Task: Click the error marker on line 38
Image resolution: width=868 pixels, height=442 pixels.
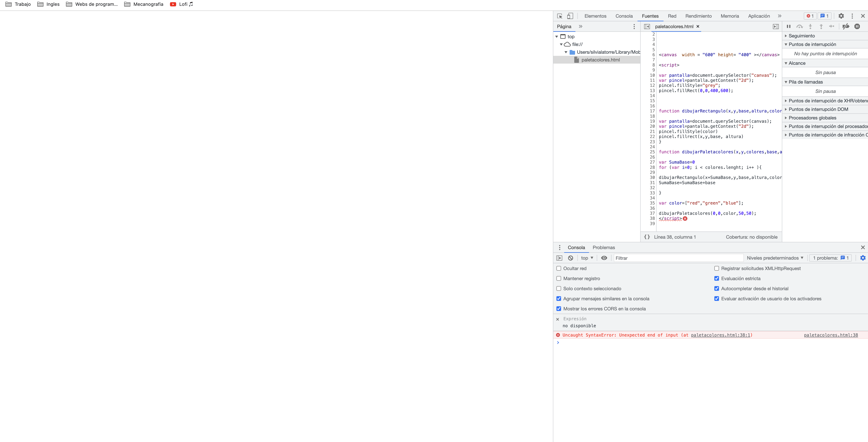Action: click(x=685, y=218)
